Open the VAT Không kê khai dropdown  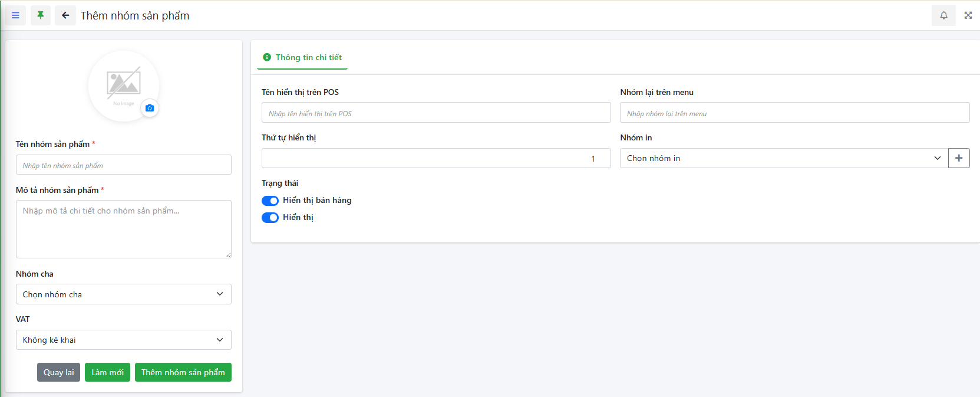coord(123,340)
